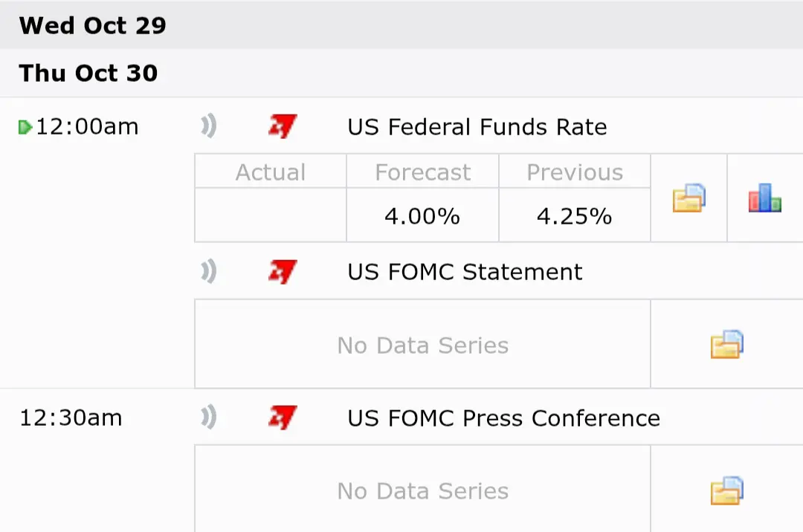Click the 4.25% previous value
This screenshot has height=532, width=803.
pyautogui.click(x=574, y=216)
